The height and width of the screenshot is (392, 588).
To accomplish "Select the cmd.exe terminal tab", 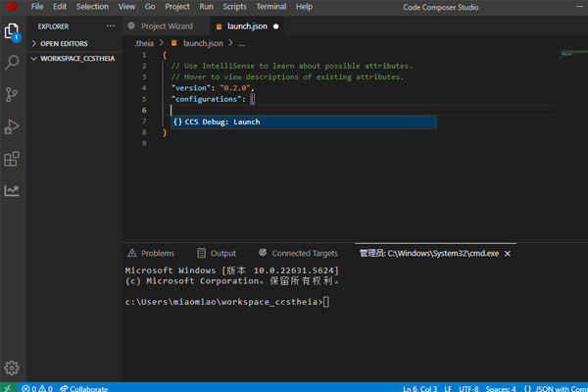I will (429, 253).
